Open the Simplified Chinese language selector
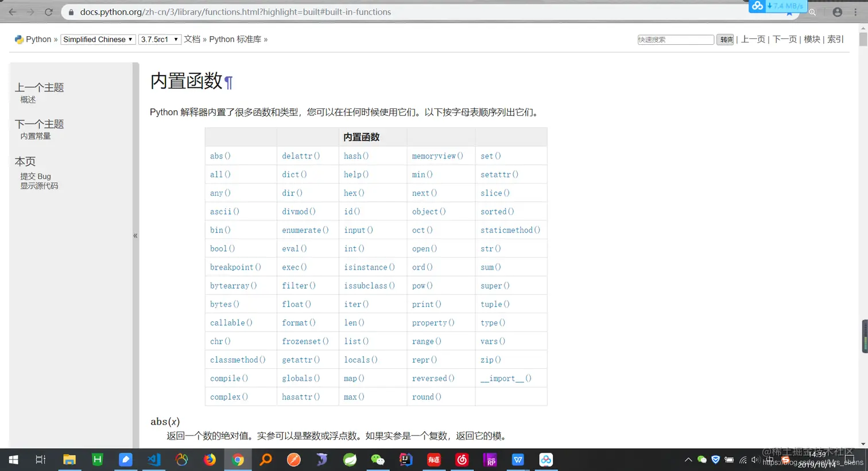Screen dimensions: 868x471 98,39
